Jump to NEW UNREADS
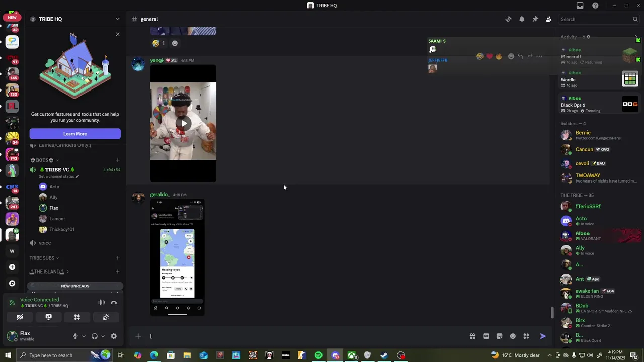The height and width of the screenshot is (362, 644). pos(75,286)
